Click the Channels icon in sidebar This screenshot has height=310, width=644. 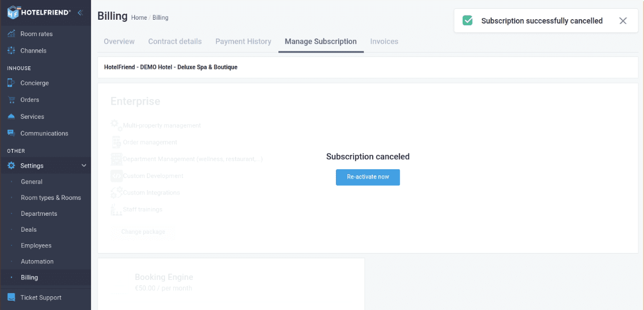[12, 50]
